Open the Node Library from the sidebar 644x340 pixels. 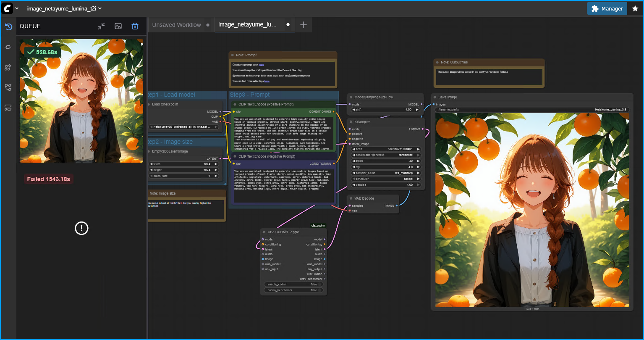coord(8,67)
